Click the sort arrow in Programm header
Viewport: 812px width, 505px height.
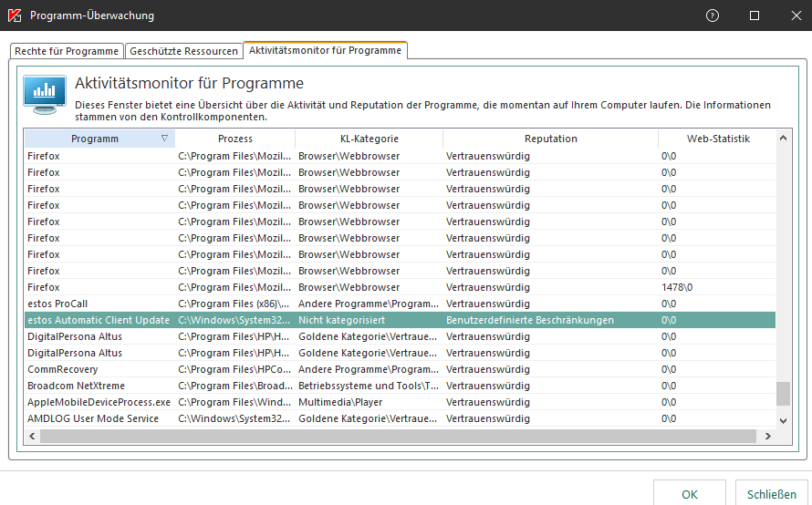[164, 139]
